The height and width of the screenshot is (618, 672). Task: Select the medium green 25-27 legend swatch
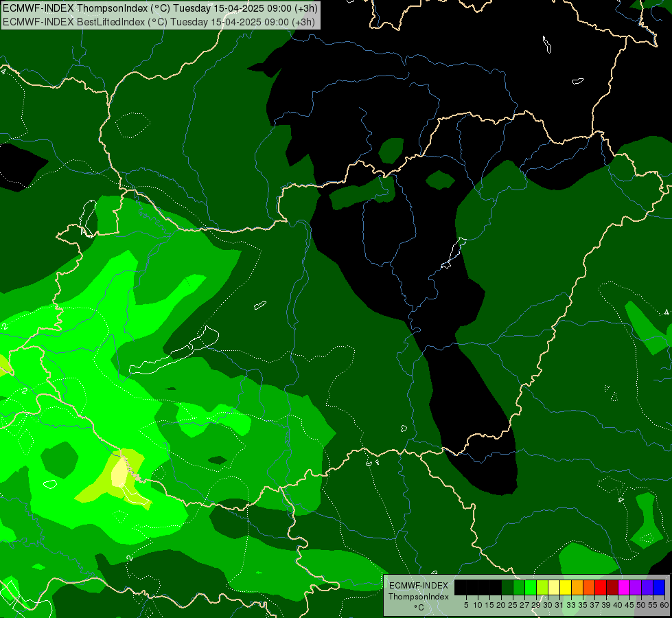click(x=518, y=587)
